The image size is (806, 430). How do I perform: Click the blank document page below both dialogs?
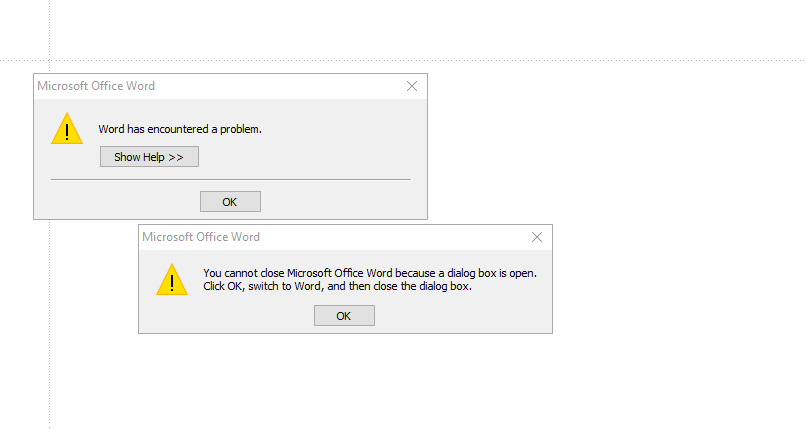[x=400, y=385]
